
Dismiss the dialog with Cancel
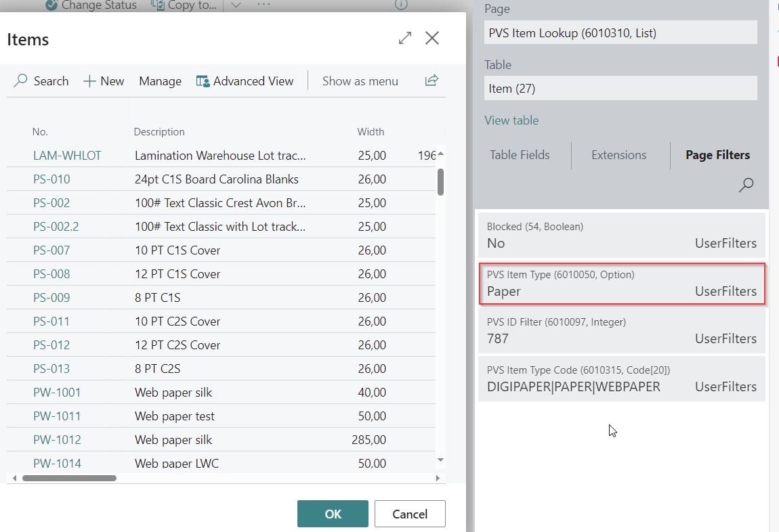click(x=409, y=514)
